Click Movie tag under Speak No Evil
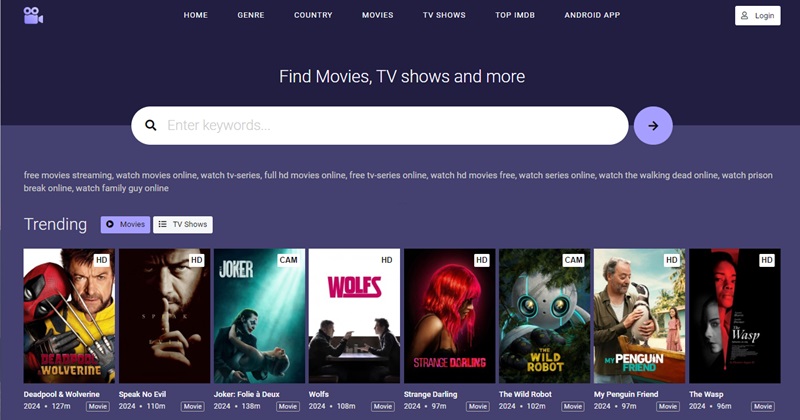800x420 pixels. 193,407
